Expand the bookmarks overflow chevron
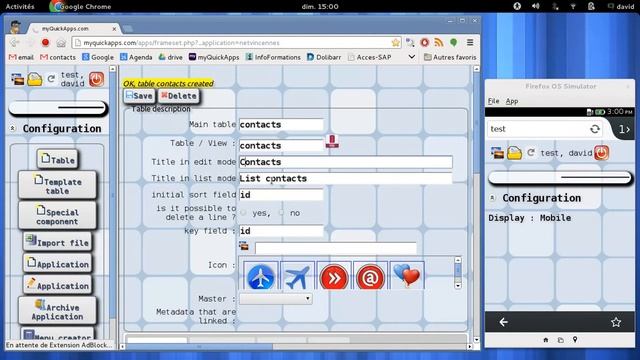Screen dimensions: 640x360 tap(412, 57)
